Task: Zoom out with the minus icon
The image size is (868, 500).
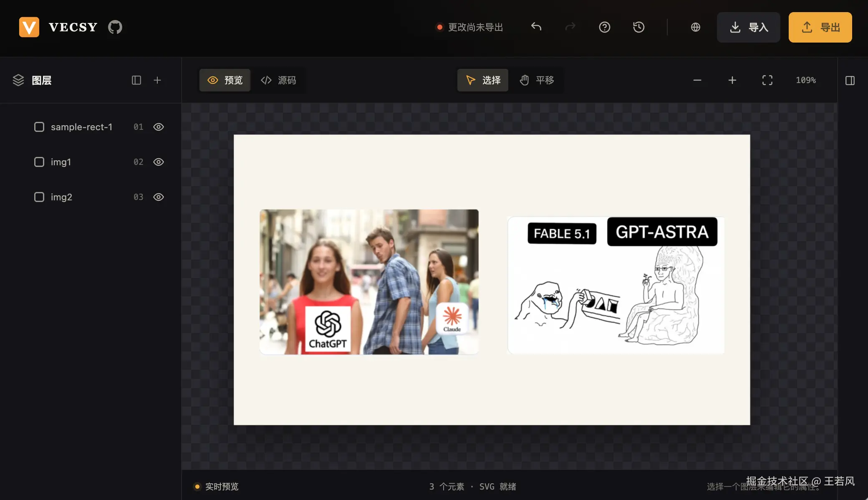Action: pos(697,80)
